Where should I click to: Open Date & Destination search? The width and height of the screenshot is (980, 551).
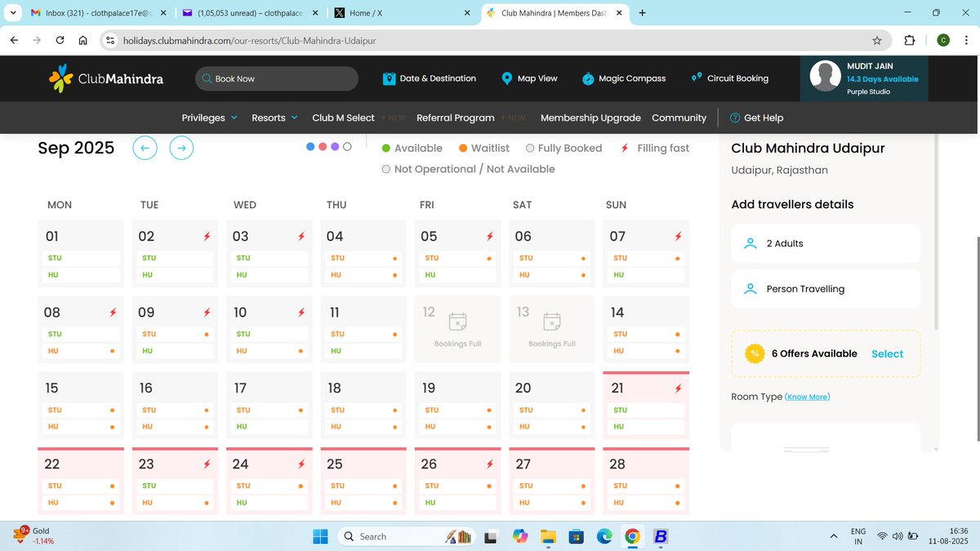pos(430,78)
